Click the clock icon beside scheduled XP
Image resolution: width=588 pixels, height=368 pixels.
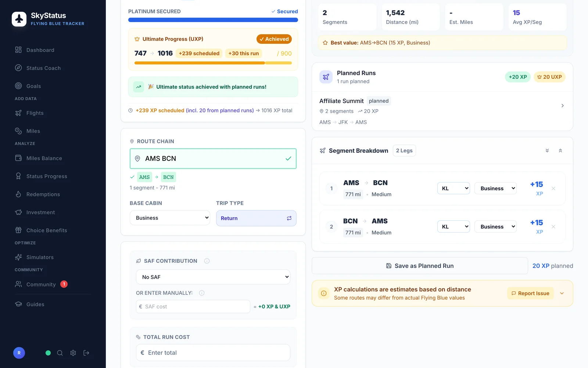[130, 110]
